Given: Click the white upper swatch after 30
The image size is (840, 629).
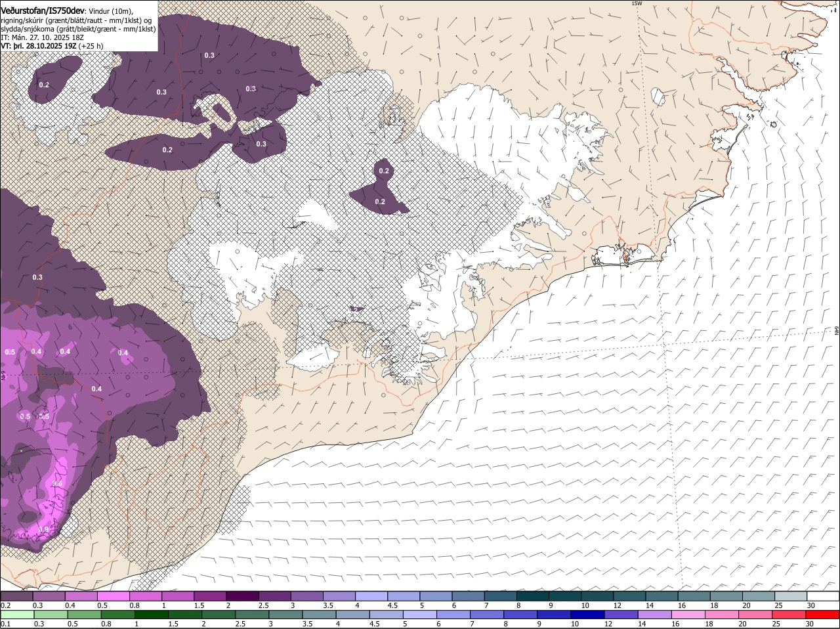Looking at the screenshot, I should 823,596.
